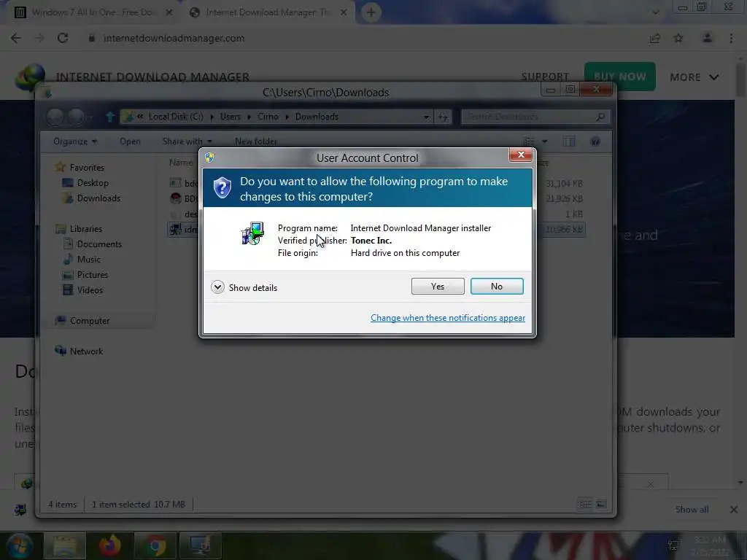Open Windows Start button
Image resolution: width=747 pixels, height=560 pixels.
(20, 545)
